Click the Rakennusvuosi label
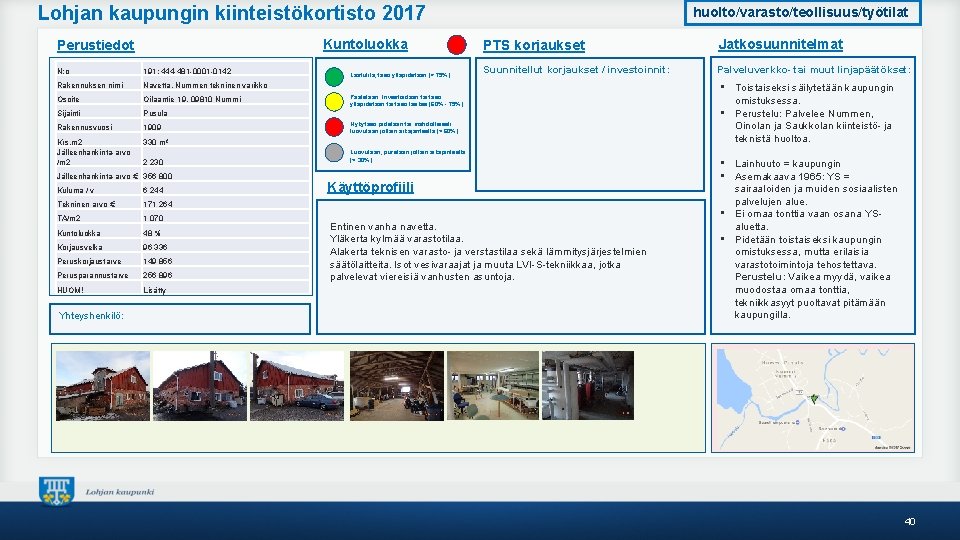The width and height of the screenshot is (960, 540). (x=85, y=127)
